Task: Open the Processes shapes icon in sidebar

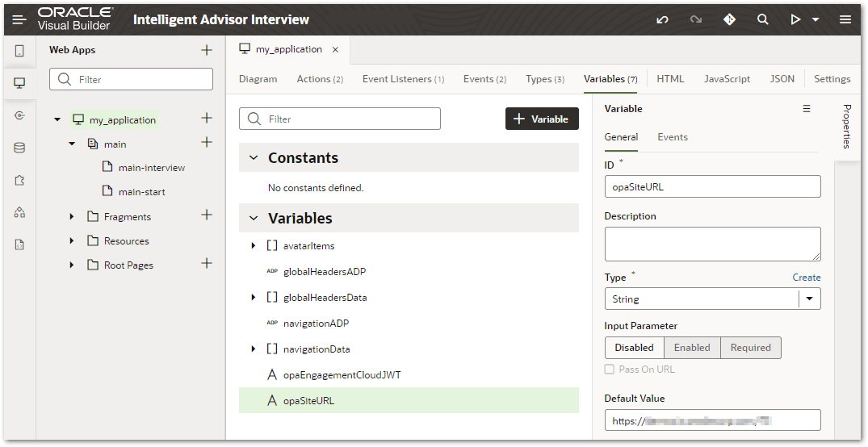Action: click(x=19, y=212)
